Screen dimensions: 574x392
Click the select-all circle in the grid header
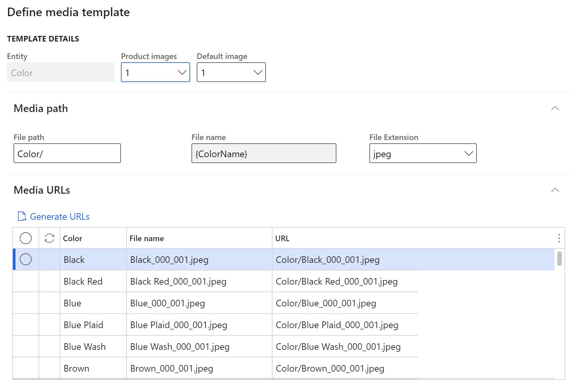(x=26, y=238)
